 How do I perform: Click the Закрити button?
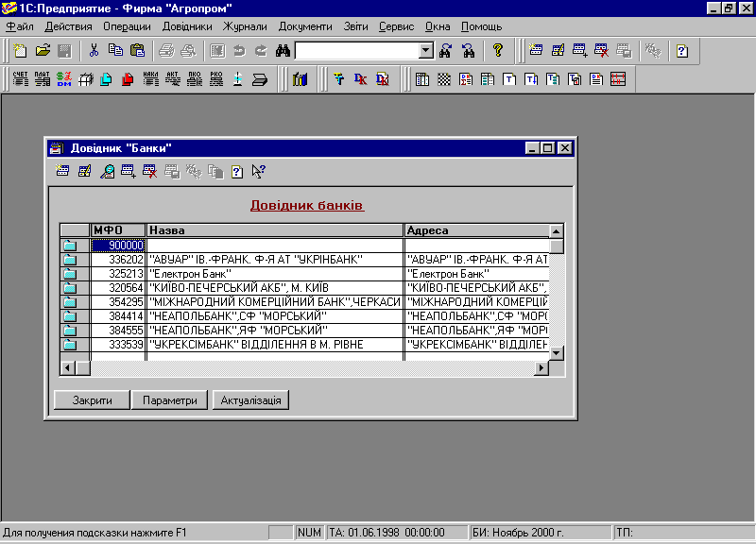pyautogui.click(x=92, y=400)
